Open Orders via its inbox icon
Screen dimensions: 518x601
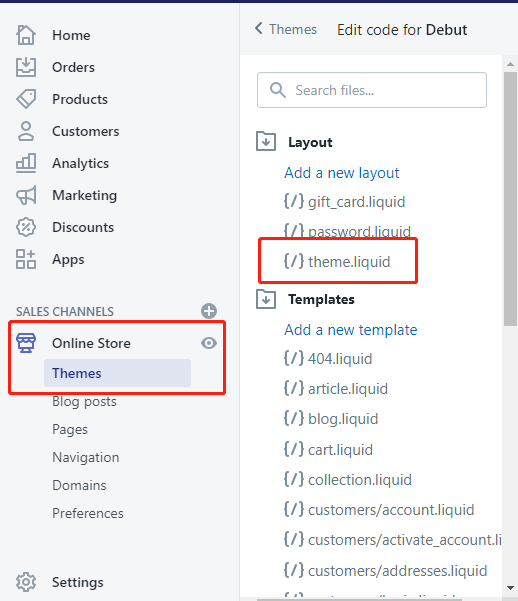[26, 67]
